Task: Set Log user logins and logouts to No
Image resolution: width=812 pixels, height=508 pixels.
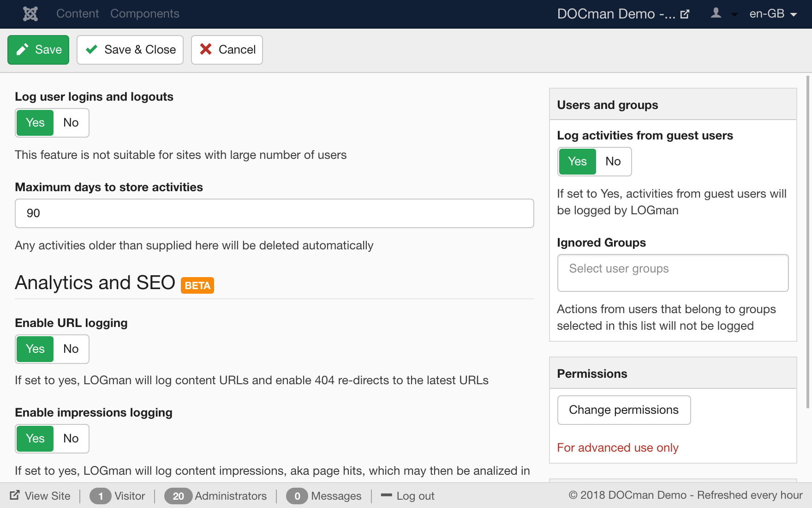Action: (71, 123)
